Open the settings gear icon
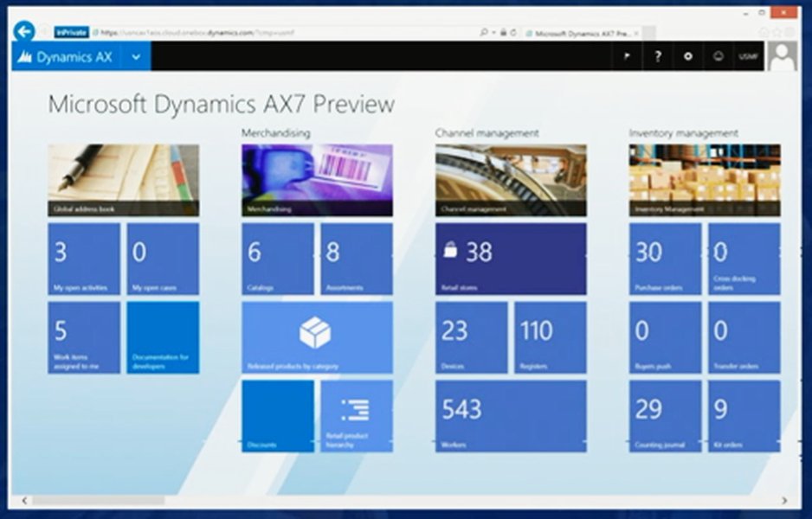 pos(687,56)
